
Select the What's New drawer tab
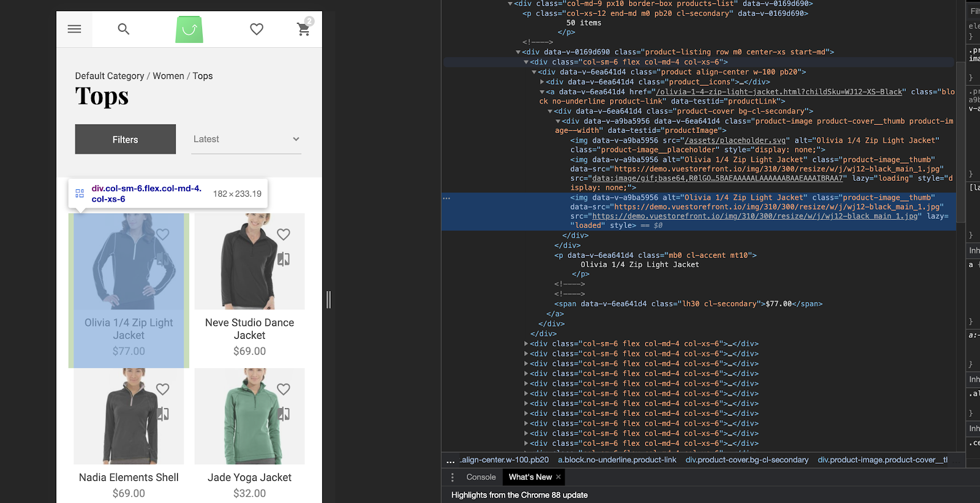click(530, 477)
